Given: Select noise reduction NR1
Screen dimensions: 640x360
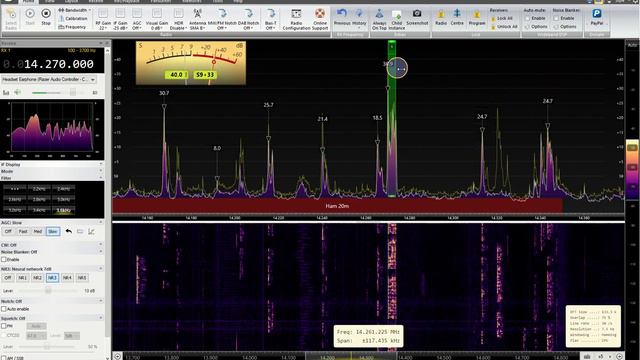Looking at the screenshot, I should coord(22,278).
